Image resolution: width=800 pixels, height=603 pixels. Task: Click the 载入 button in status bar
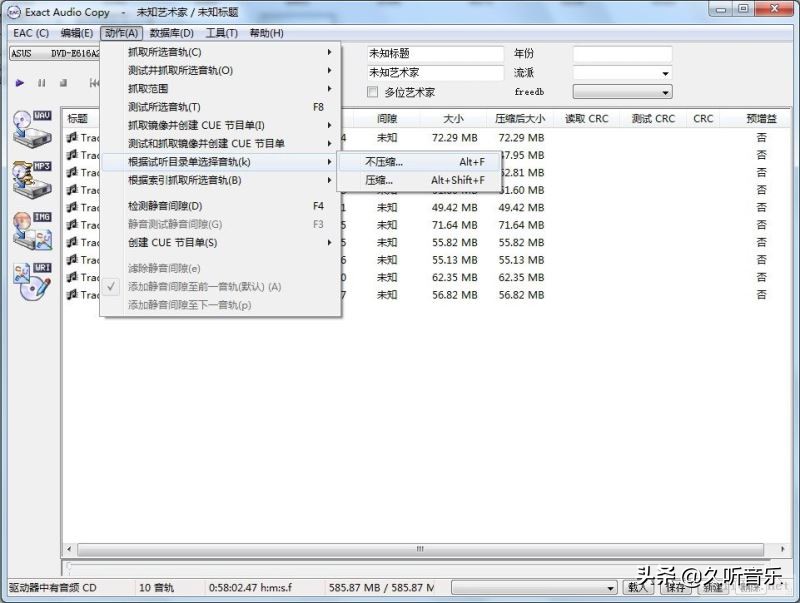[x=638, y=588]
